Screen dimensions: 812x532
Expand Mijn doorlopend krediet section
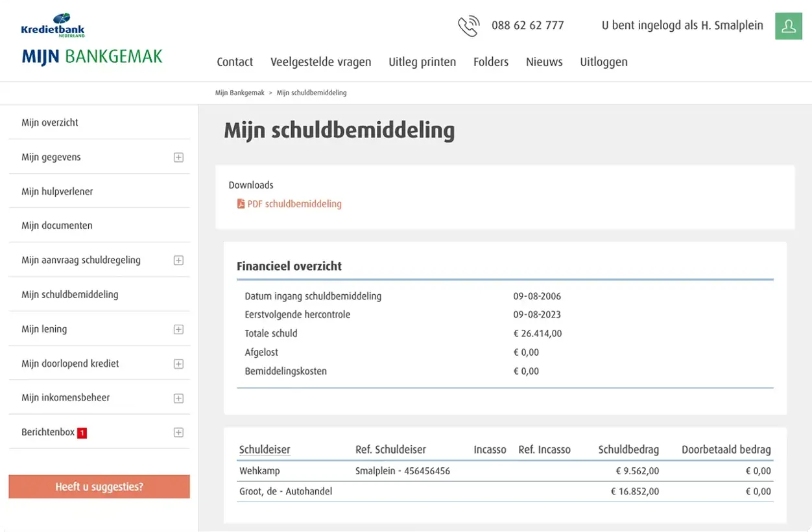pyautogui.click(x=178, y=364)
